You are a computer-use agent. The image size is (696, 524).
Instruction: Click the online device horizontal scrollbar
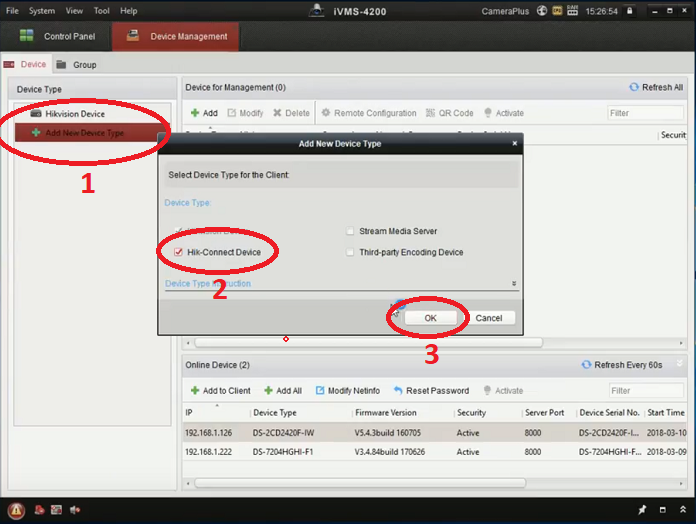click(360, 483)
